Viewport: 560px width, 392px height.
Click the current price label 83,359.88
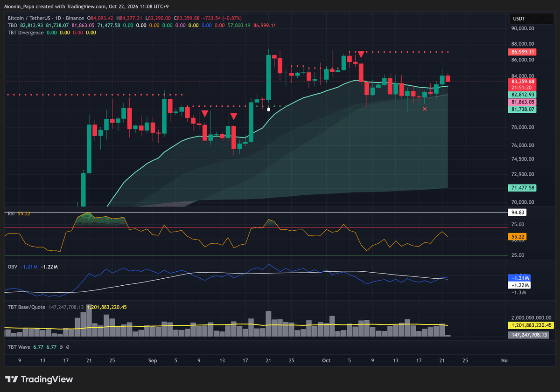click(523, 81)
